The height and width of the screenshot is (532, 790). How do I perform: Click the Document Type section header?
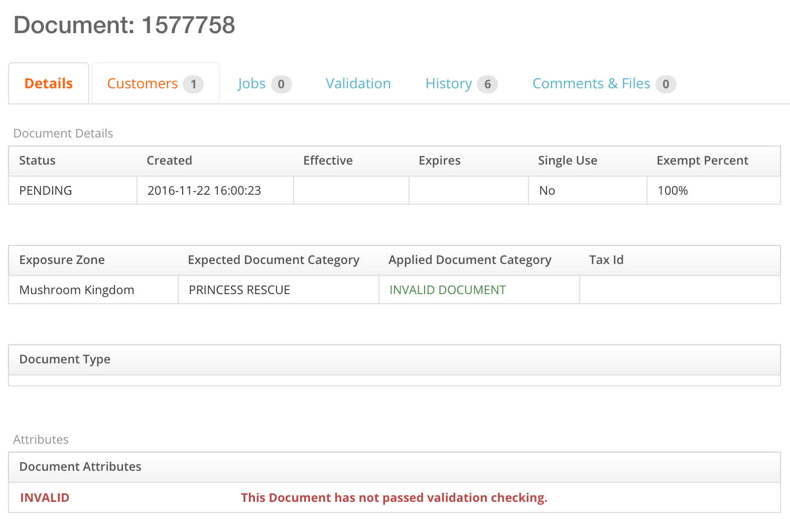pos(65,359)
